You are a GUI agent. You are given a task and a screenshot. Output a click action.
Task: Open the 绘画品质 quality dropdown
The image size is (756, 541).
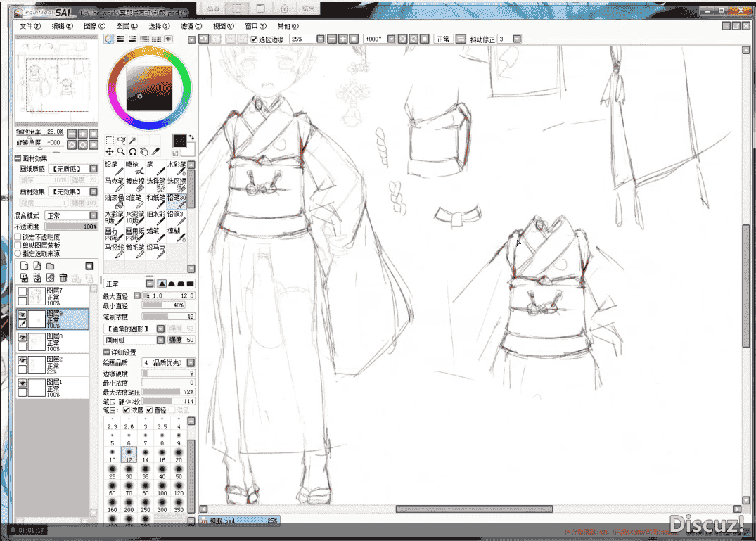tap(191, 362)
